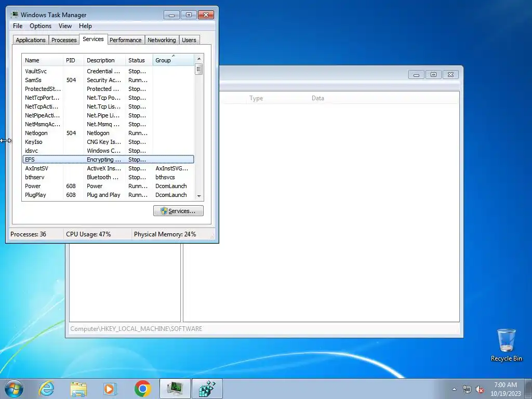Close the Registry Editor window
Image resolution: width=532 pixels, height=399 pixels.
450,75
